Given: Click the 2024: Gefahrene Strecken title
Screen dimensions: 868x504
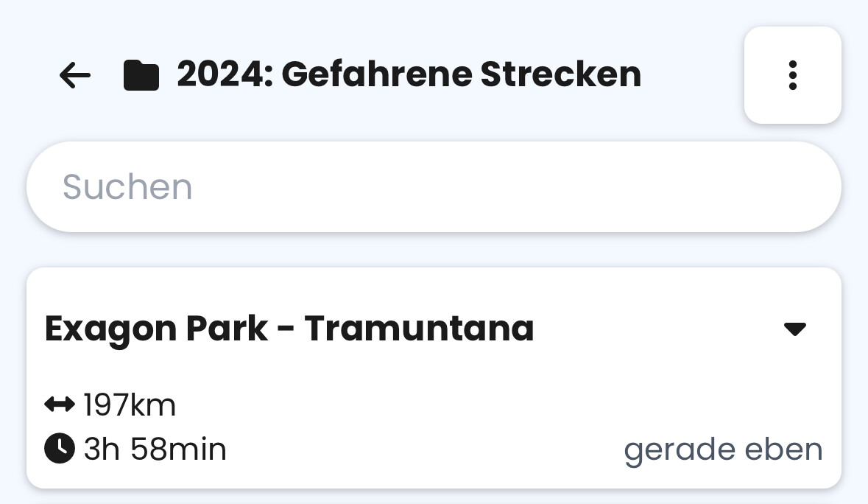Looking at the screenshot, I should pos(409,74).
